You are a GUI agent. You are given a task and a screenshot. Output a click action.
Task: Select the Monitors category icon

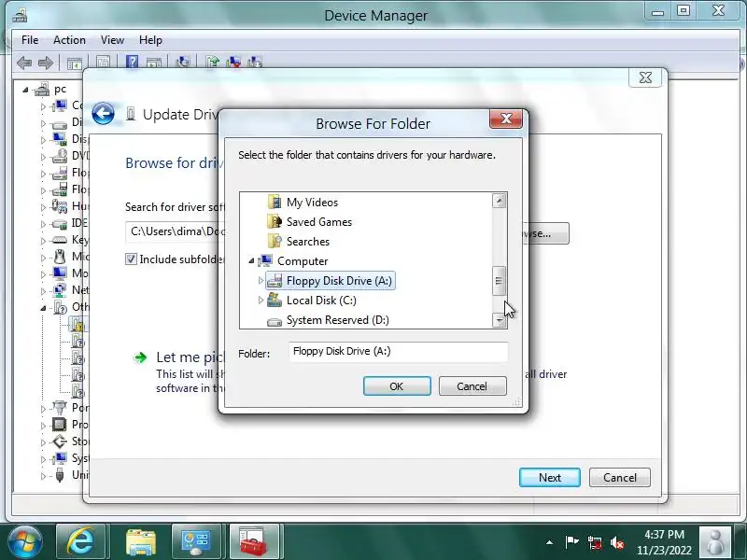tap(59, 273)
